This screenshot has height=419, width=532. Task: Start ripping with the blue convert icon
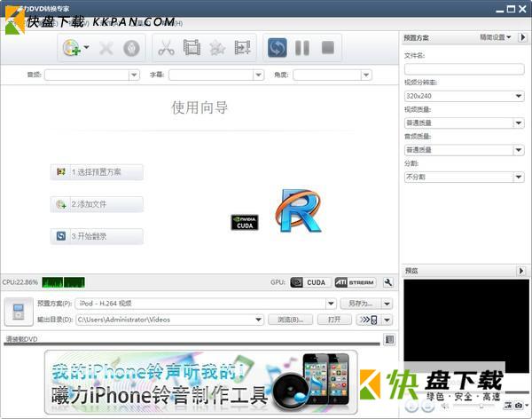278,48
